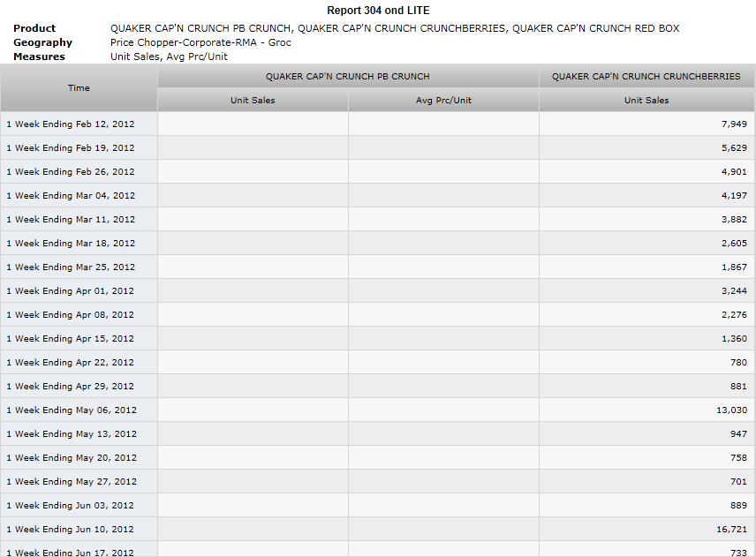Click the unit sales value 2,276
The width and height of the screenshot is (756, 557).
[x=734, y=314]
